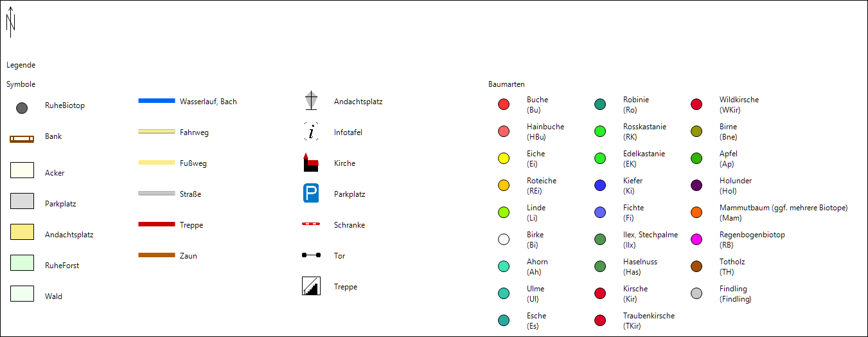
Task: Select the Wald area swatch
Action: click(22, 293)
